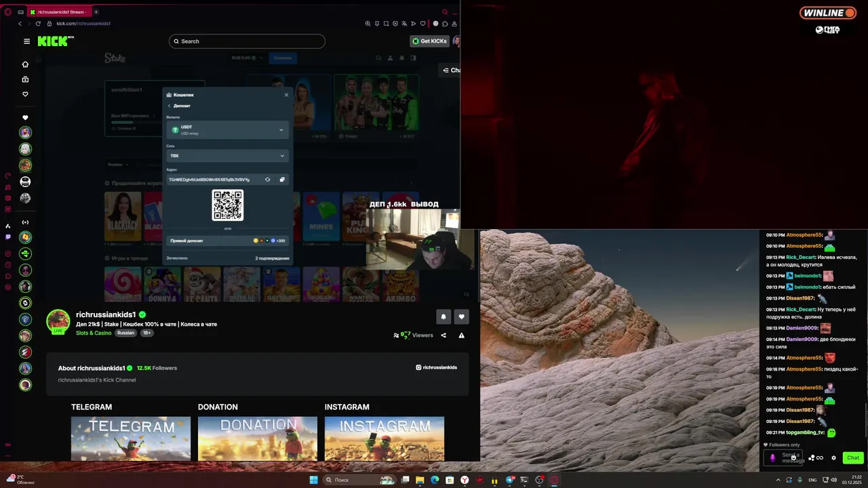Report the stream via warning icon

click(x=461, y=335)
